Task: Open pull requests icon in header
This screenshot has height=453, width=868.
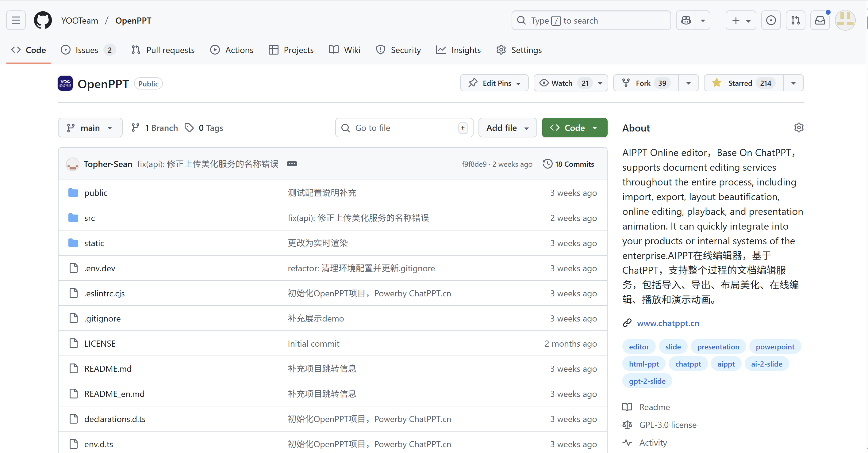Action: click(795, 21)
